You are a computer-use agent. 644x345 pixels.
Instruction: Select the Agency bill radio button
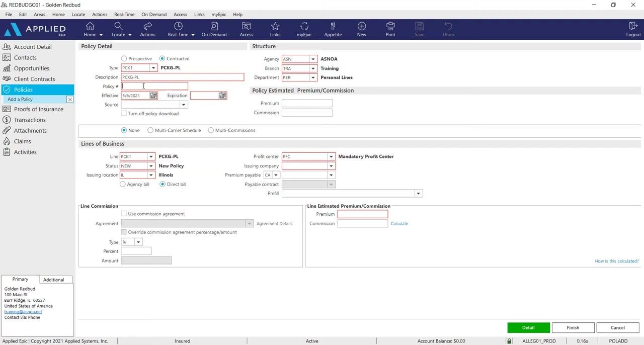(x=123, y=185)
